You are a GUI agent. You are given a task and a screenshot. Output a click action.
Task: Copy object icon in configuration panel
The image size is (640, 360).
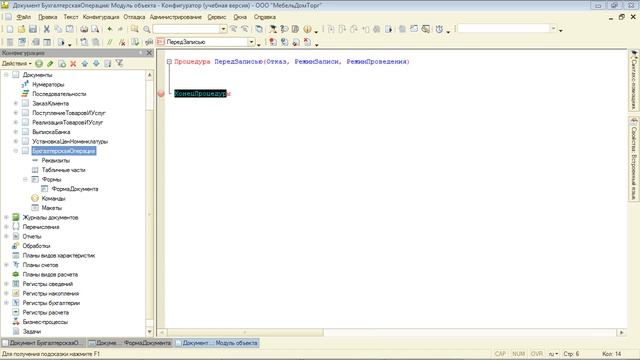62,64
